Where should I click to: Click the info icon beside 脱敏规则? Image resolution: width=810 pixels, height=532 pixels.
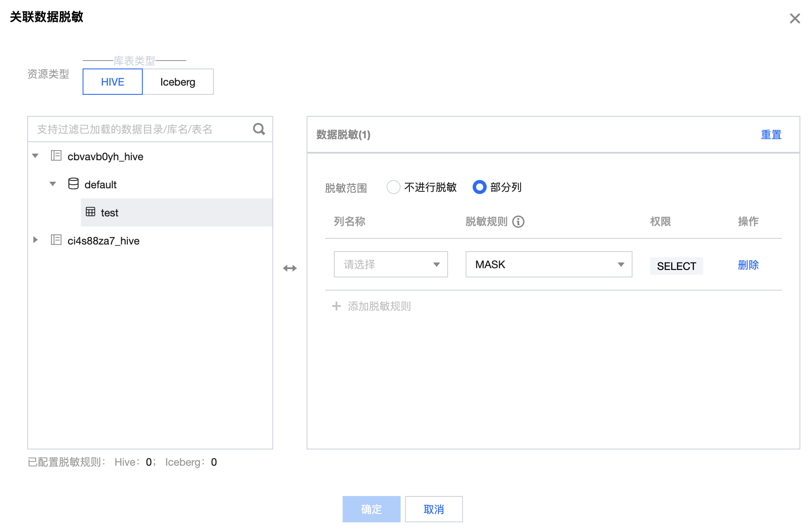point(518,222)
